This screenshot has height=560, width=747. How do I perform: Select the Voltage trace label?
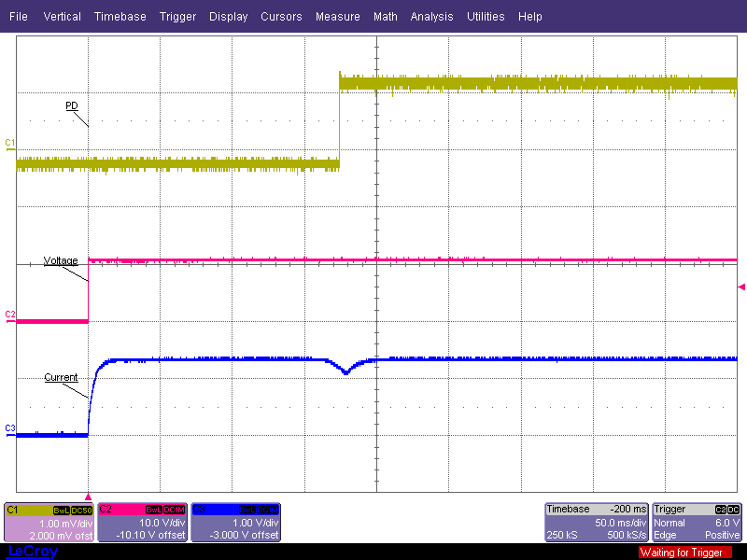(x=61, y=260)
